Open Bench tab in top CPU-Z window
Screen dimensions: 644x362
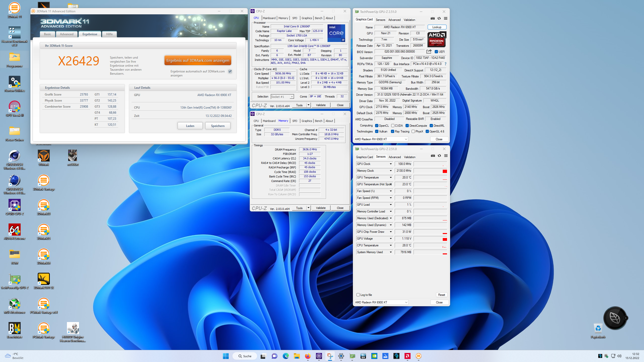[x=318, y=18]
